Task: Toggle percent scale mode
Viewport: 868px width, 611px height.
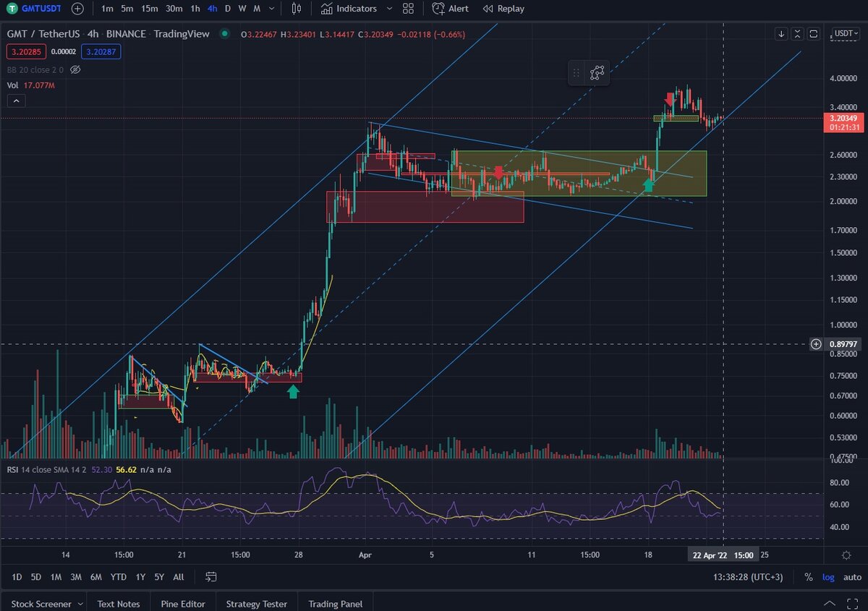Action: [809, 577]
